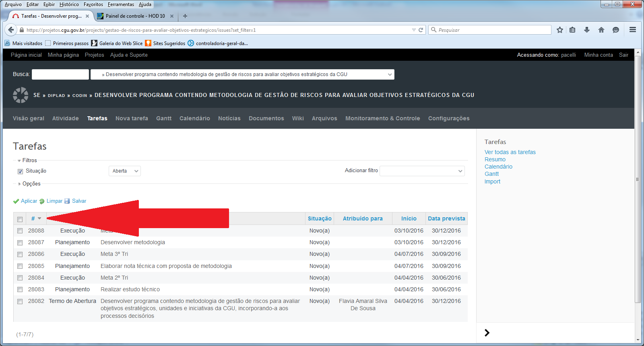This screenshot has height=346, width=644.
Task: Open the Gantt tab in project menu
Action: pos(163,118)
